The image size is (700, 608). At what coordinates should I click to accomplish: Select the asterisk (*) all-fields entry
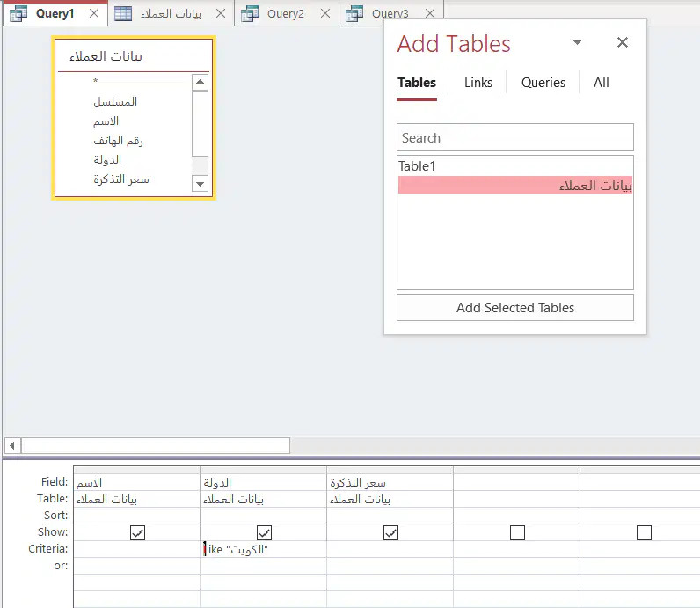point(96,81)
